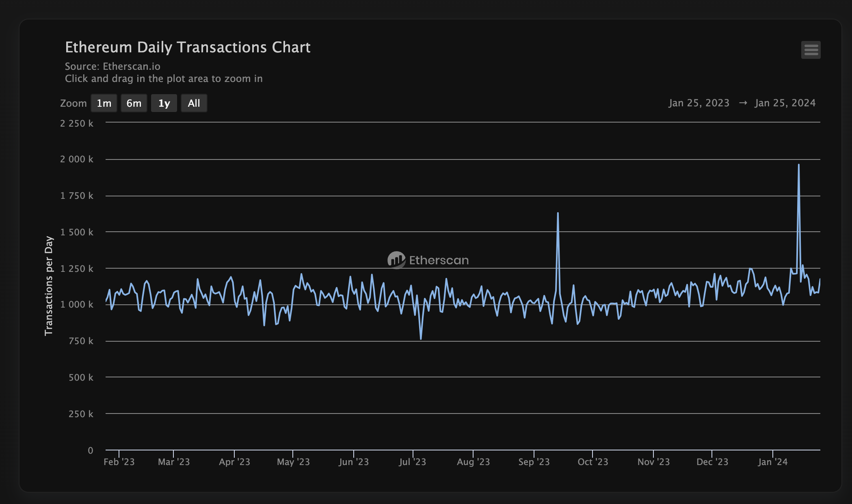Select the 1y zoom button
This screenshot has height=504, width=852.
point(164,103)
